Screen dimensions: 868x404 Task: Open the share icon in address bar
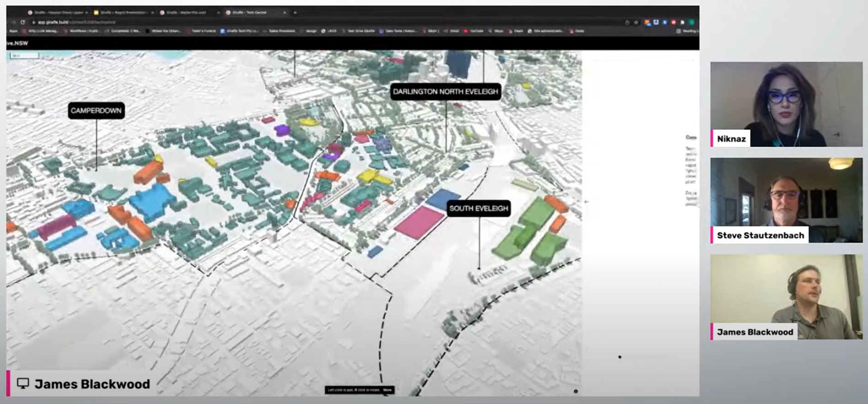627,22
